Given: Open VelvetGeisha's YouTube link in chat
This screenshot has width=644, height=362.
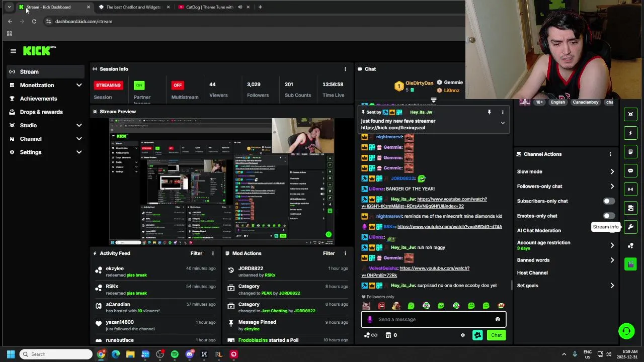Looking at the screenshot, I should [x=416, y=272].
